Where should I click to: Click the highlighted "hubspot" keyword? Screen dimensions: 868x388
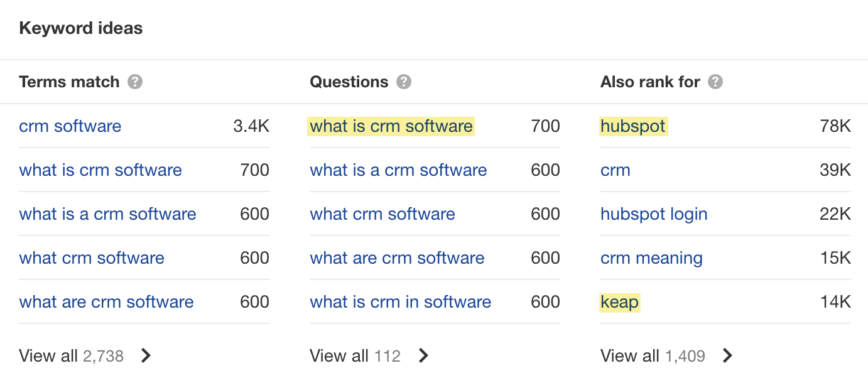632,126
